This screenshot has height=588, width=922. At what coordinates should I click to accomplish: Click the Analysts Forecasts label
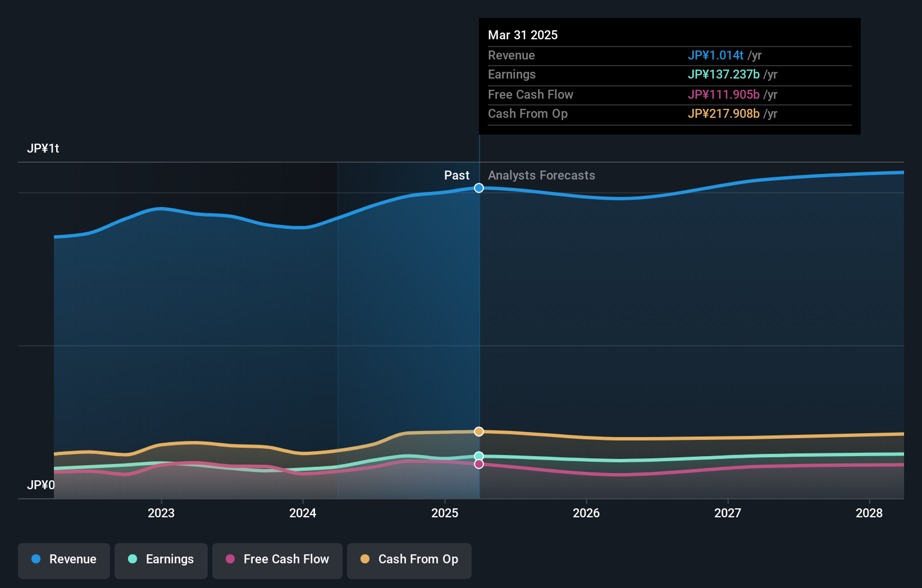coord(541,175)
